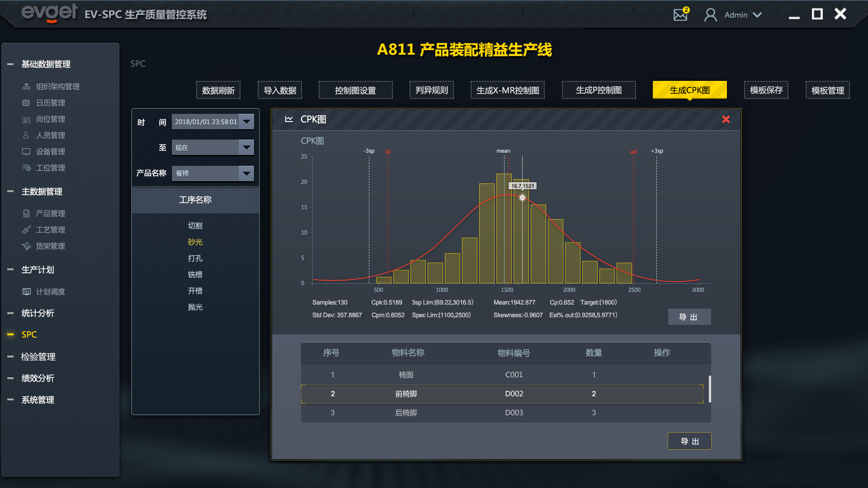Viewport: 868px width, 488px height.
Task: Click the 日历管理 calendar icon
Action: point(26,103)
